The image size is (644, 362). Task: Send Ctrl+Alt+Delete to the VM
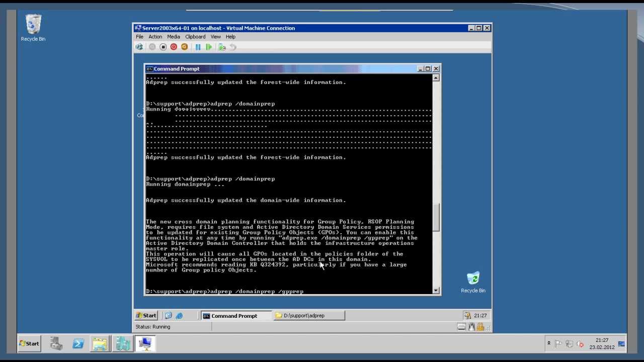[139, 47]
